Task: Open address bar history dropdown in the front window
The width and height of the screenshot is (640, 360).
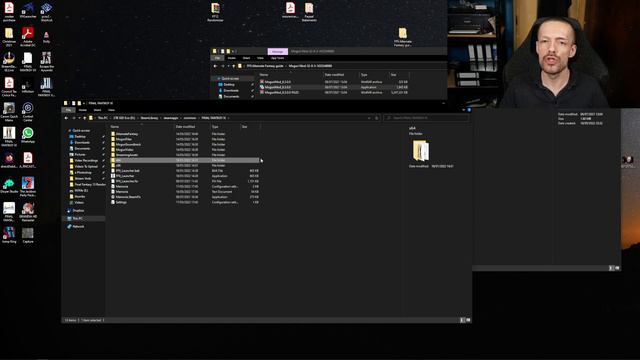Action: tap(369, 118)
